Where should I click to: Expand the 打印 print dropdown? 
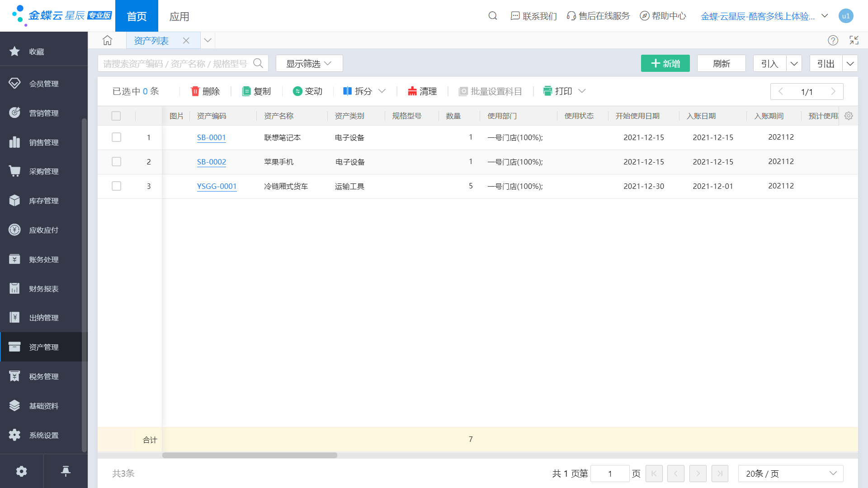[582, 91]
